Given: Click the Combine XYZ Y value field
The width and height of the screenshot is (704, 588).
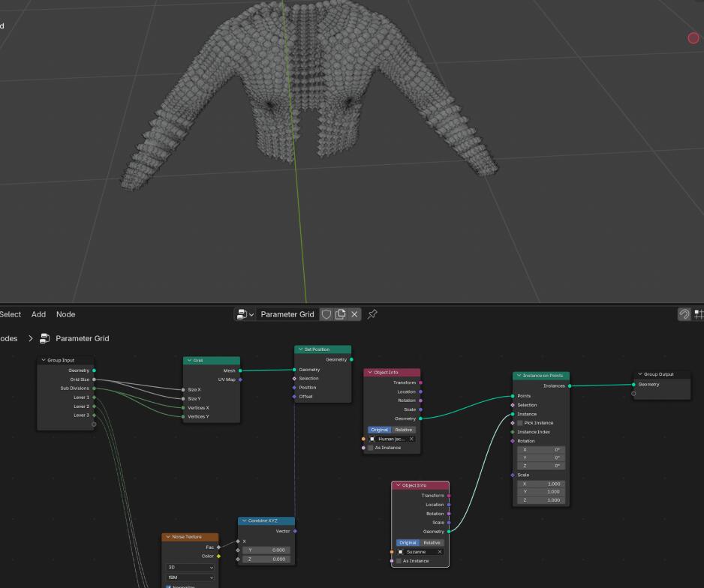Looking at the screenshot, I should [x=267, y=550].
